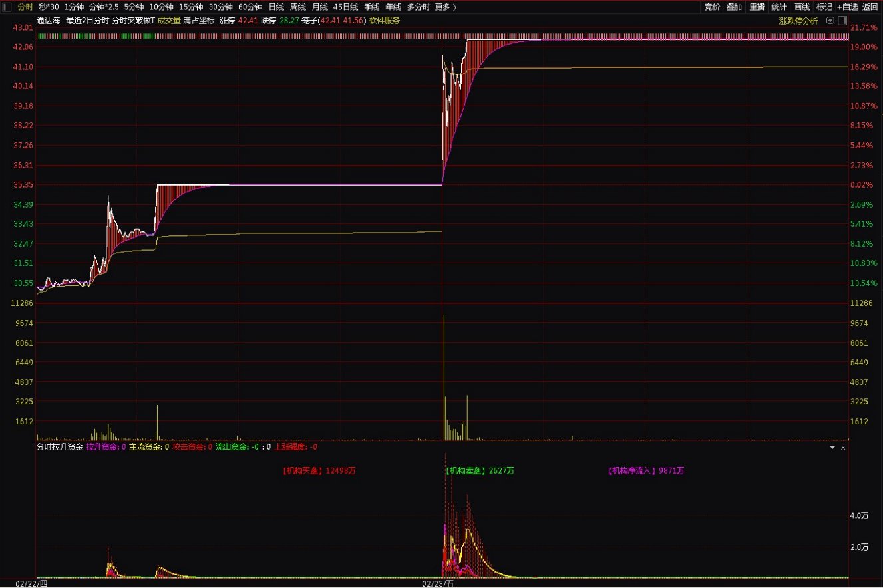Open the 画线 drawing tool
Image resolution: width=883 pixels, height=588 pixels.
[x=802, y=7]
